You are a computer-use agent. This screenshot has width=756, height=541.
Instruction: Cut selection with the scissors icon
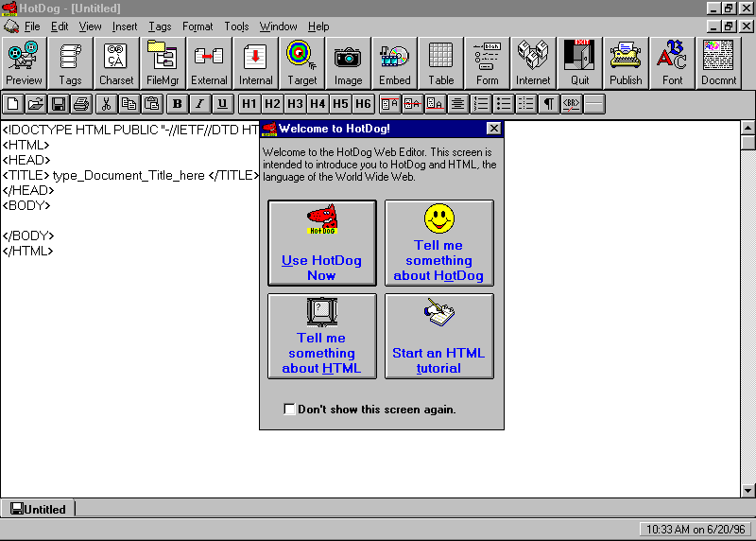[106, 104]
